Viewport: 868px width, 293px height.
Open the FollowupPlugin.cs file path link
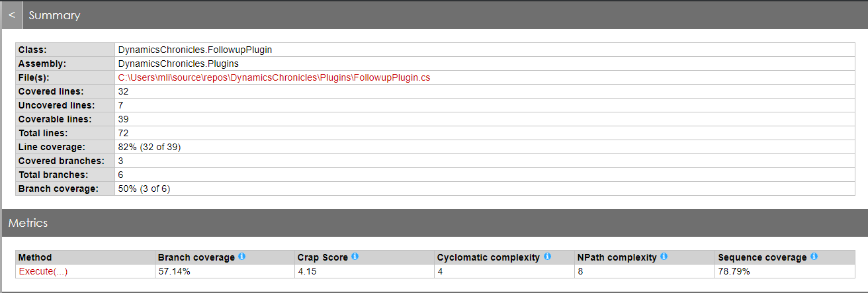[274, 77]
